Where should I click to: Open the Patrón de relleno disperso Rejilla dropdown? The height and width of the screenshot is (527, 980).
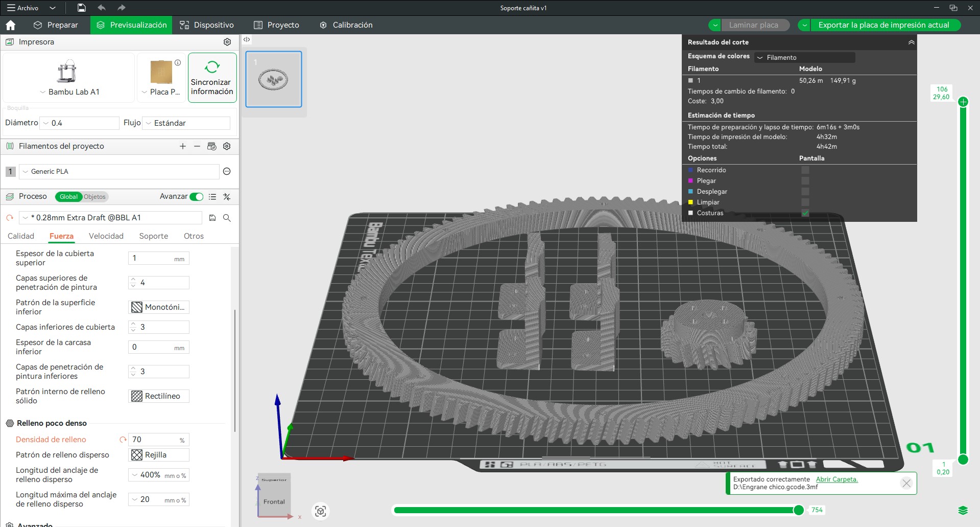159,455
